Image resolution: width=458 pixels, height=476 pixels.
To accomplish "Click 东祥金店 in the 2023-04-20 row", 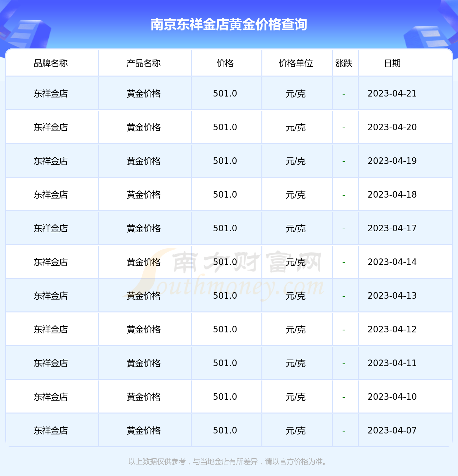I will click(51, 128).
